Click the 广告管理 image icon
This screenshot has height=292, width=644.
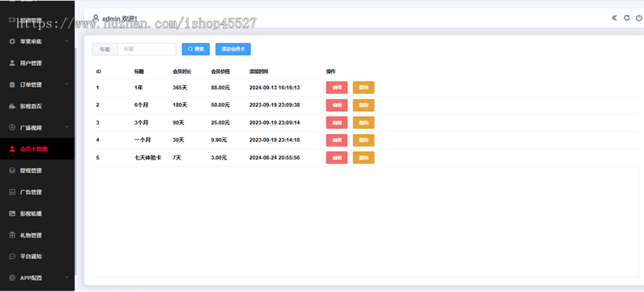click(x=12, y=192)
